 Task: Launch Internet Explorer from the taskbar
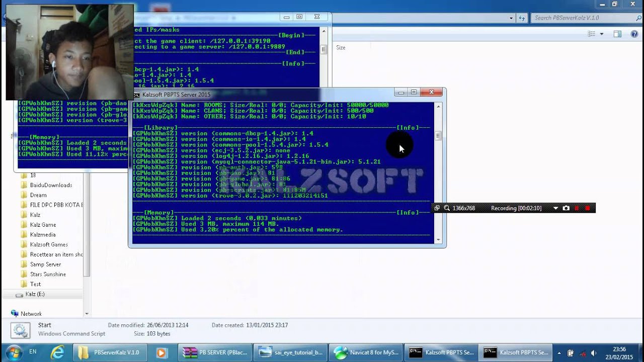pos(58,352)
